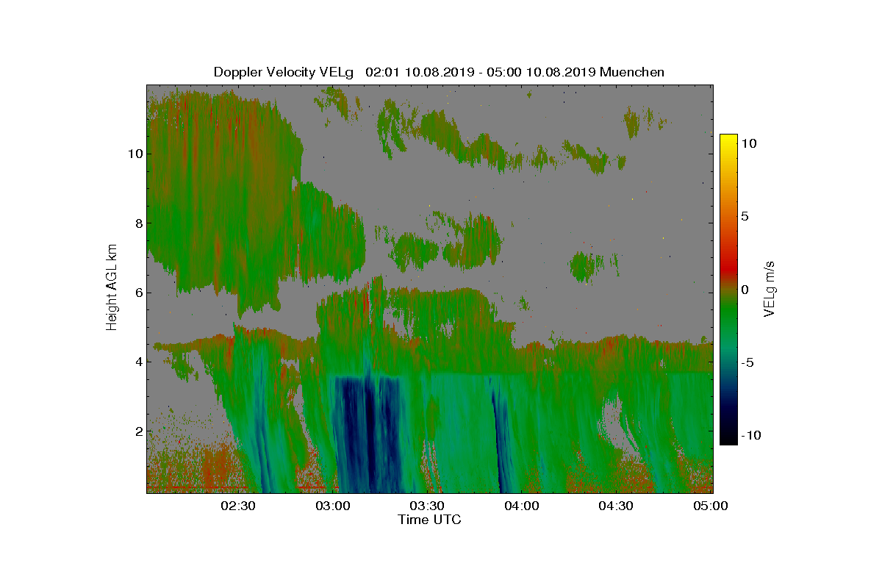Viewport: 882px width, 588px height.
Task: Click the 'Time UTC' x-axis label
Action: point(430,520)
